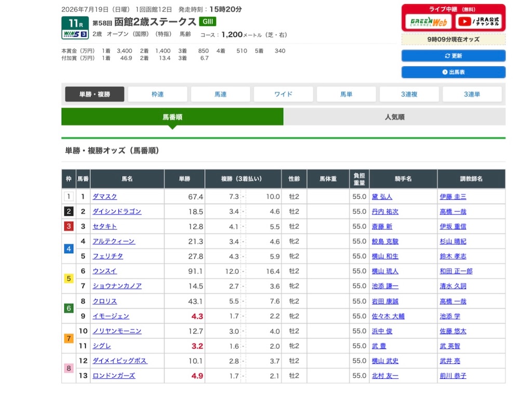Open trainer 武 英智 profile

click(450, 346)
